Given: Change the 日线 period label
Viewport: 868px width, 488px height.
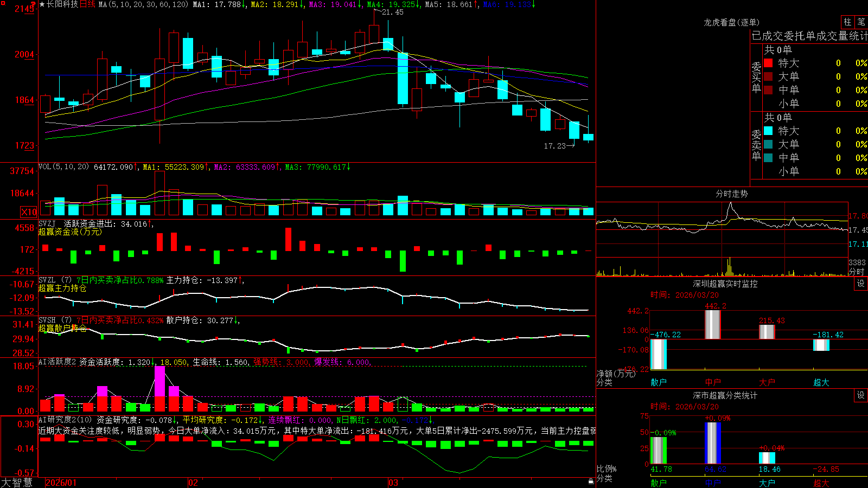Looking at the screenshot, I should pyautogui.click(x=87, y=4).
